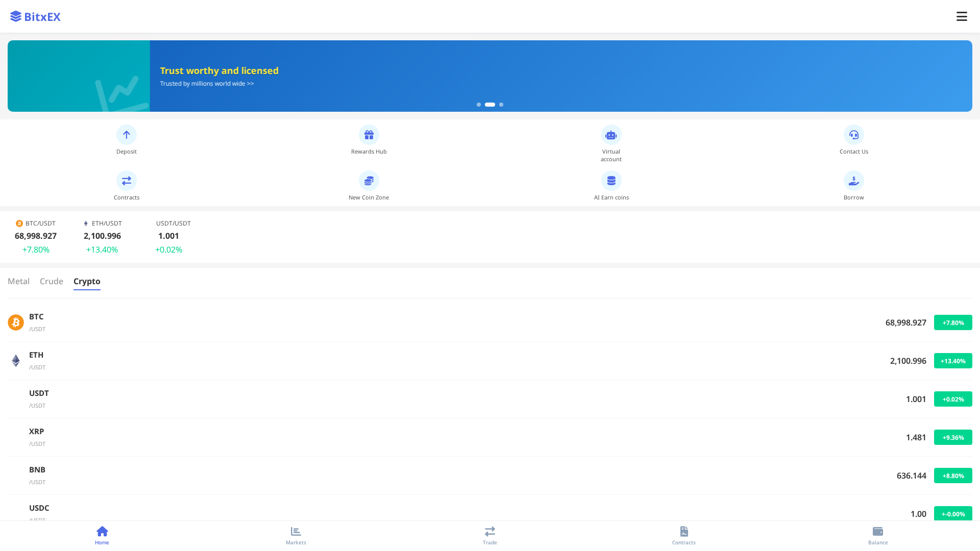Screen dimensions: 980x551
Task: Click the Bitcoin coin icon in the list
Action: point(16,322)
